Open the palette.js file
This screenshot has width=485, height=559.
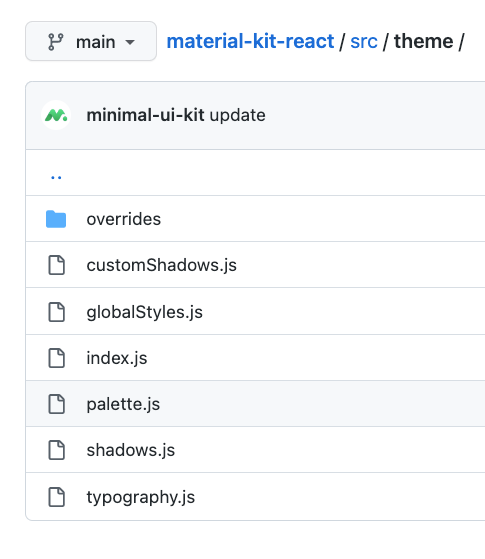123,404
